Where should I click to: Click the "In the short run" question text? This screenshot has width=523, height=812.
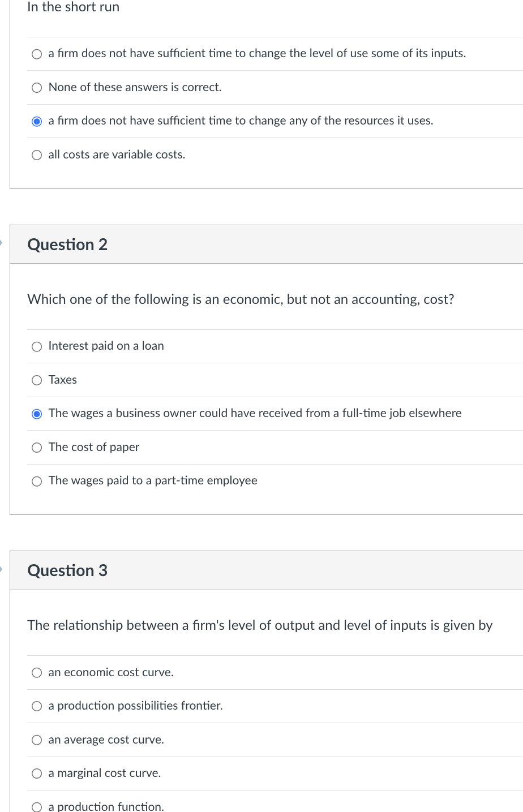coord(73,7)
